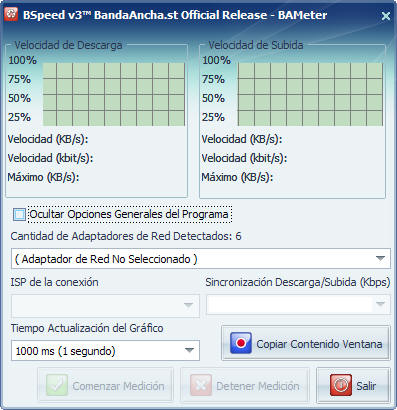The height and width of the screenshot is (410, 397).
Task: Click the Adaptador de Red No Seleccionado text
Action: coord(106,259)
